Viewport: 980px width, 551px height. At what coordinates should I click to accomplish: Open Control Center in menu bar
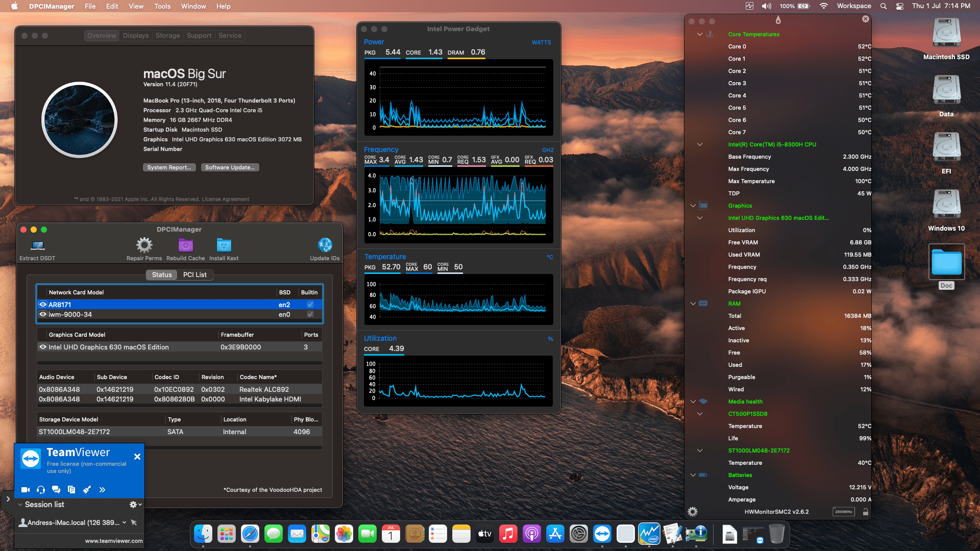900,6
